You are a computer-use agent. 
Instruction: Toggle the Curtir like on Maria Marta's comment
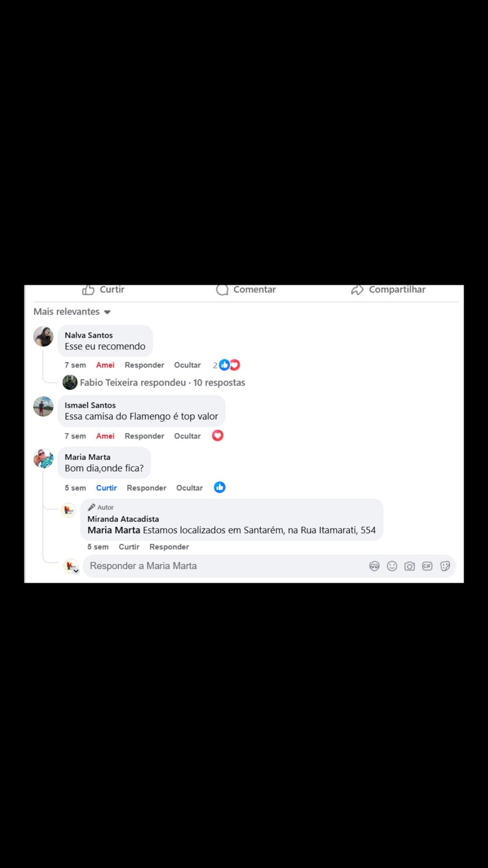pos(106,488)
